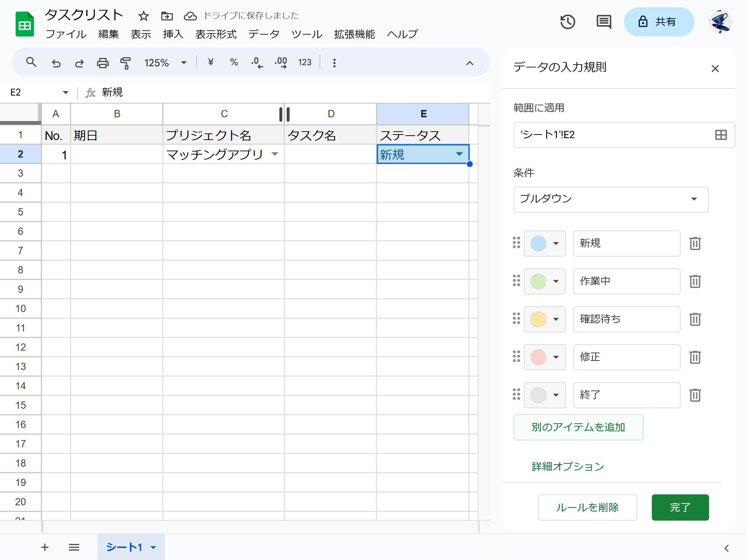The width and height of the screenshot is (747, 560).
Task: Open dropdown arrow in cell E2
Action: [459, 154]
